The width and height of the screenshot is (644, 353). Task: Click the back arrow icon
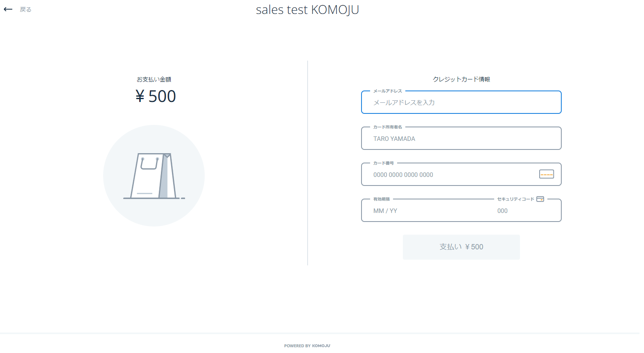click(x=8, y=9)
